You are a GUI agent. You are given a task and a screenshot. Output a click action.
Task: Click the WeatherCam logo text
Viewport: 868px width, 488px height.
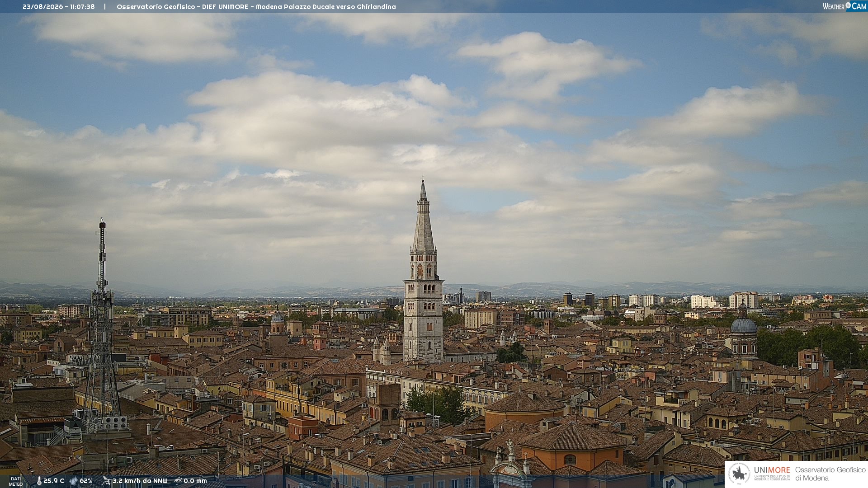844,6
